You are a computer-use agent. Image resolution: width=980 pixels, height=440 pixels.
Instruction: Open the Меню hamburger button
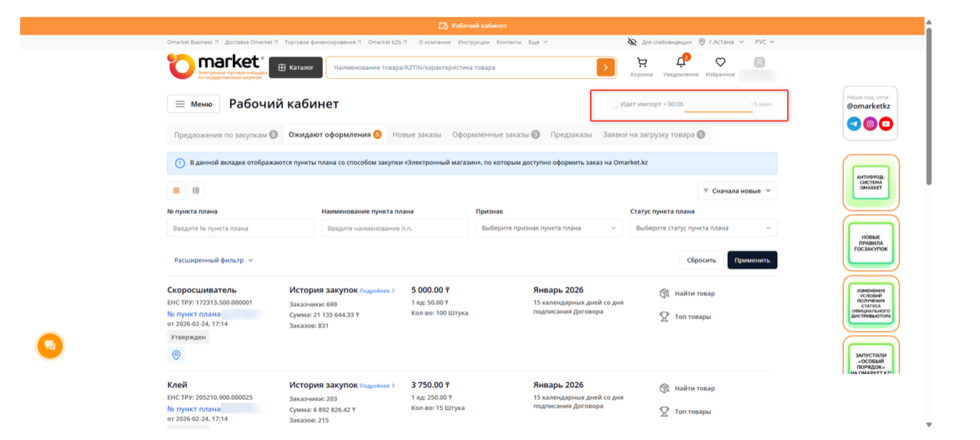click(x=194, y=104)
